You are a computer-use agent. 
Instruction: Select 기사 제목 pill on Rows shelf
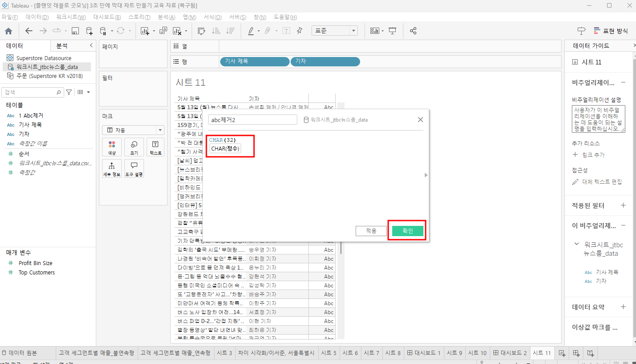(254, 61)
